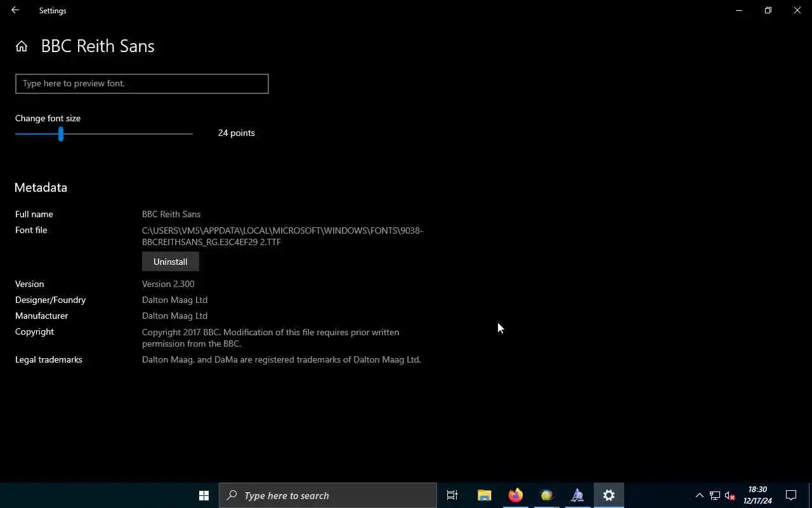The width and height of the screenshot is (812, 508).
Task: Uninstall the BBC Reith Sans font
Action: tap(171, 262)
